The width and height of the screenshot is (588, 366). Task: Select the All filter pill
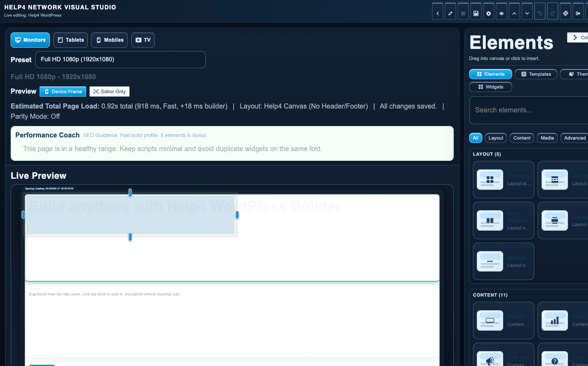pyautogui.click(x=476, y=138)
